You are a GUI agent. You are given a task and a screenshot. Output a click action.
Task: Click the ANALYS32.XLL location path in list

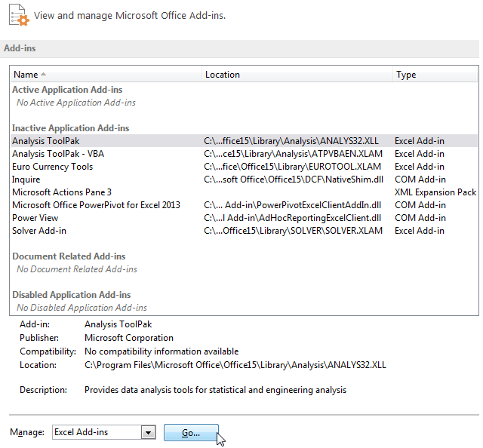(x=291, y=141)
